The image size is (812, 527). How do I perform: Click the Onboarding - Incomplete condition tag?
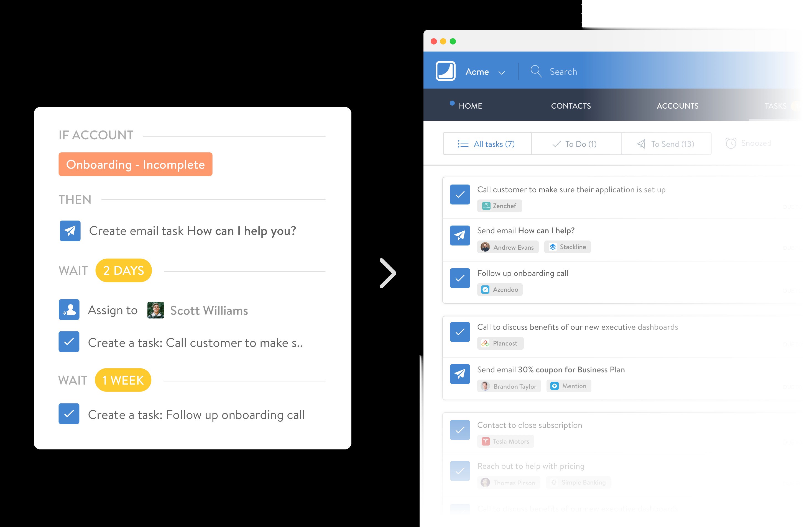[135, 164]
